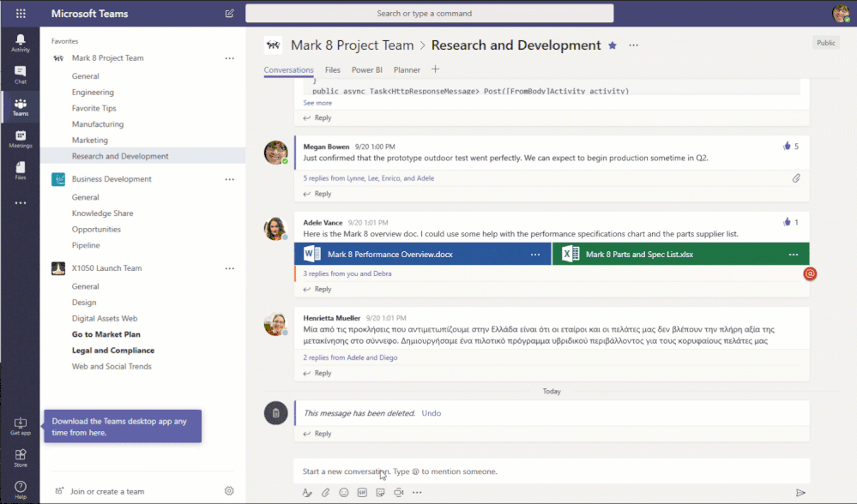
Task: Open more options for Business Development team
Action: 230,179
